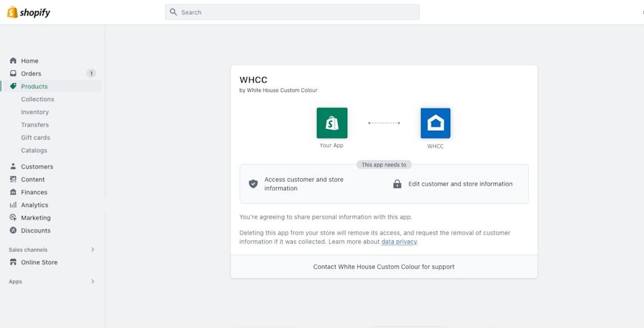Image resolution: width=644 pixels, height=328 pixels.
Task: Expand the Sales channels section chevron
Action: [92, 249]
